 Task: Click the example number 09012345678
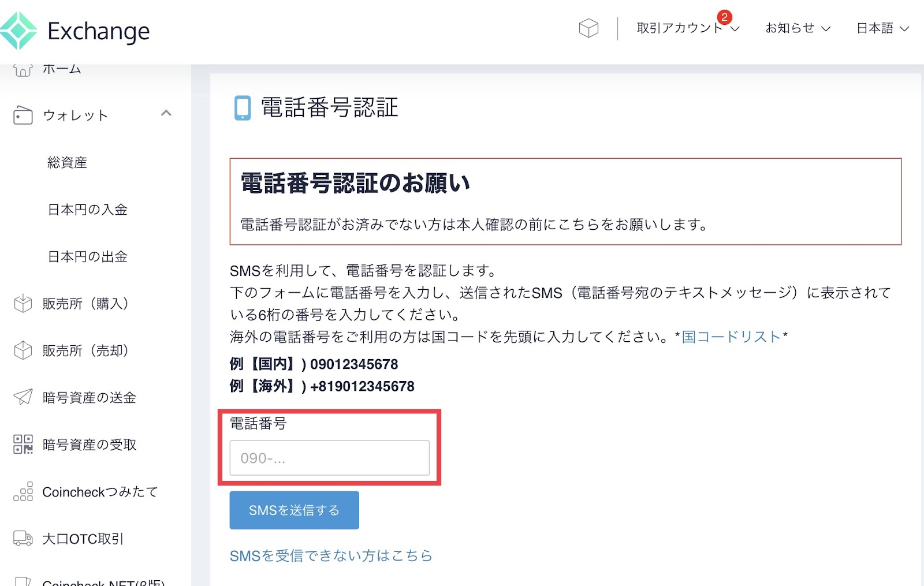point(354,364)
